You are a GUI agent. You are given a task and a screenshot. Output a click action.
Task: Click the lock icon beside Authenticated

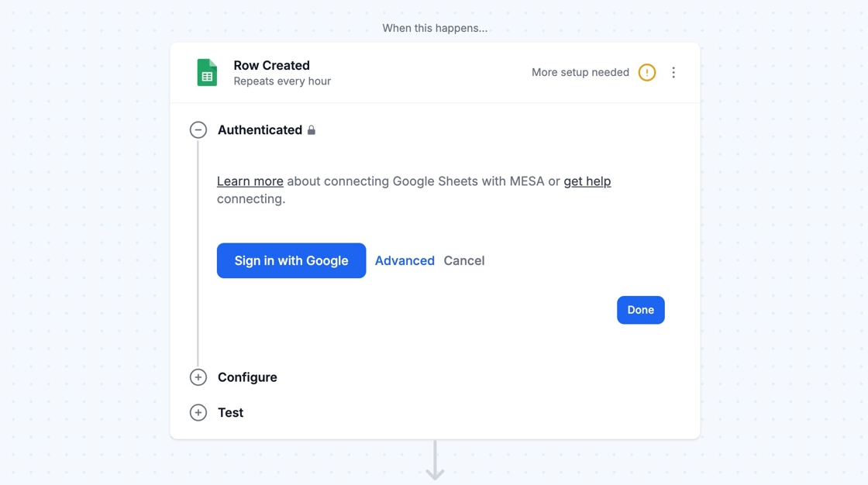pos(312,130)
